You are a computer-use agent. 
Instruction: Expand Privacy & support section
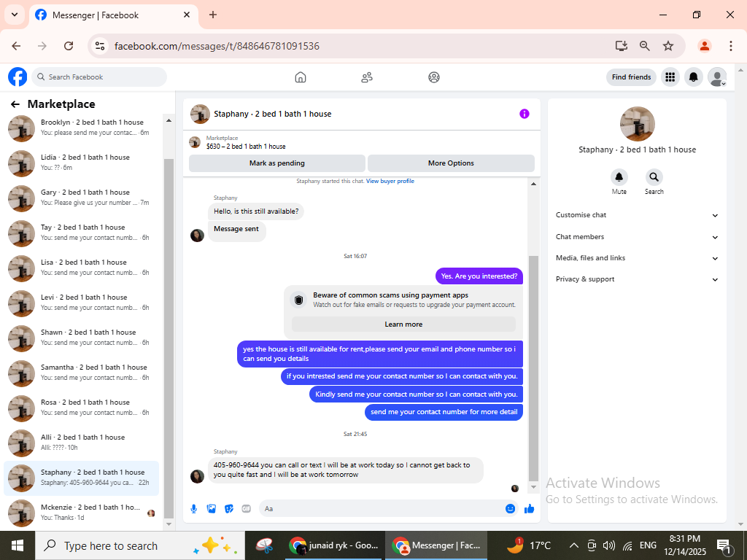[636, 279]
